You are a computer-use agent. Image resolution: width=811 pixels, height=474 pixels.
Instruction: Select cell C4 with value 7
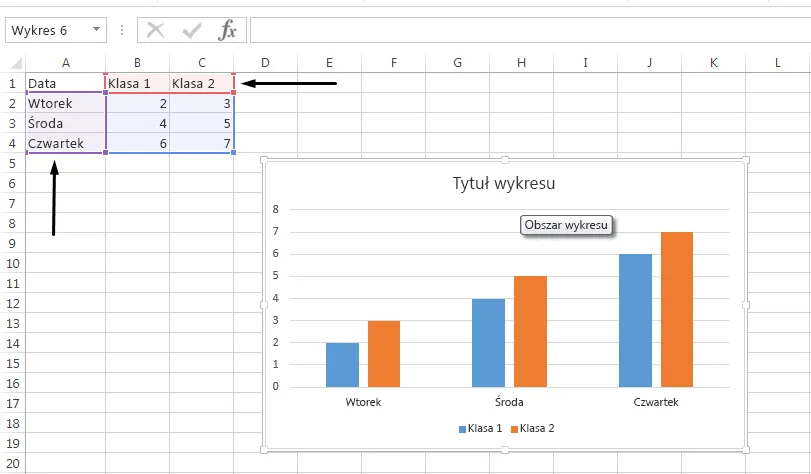(202, 144)
